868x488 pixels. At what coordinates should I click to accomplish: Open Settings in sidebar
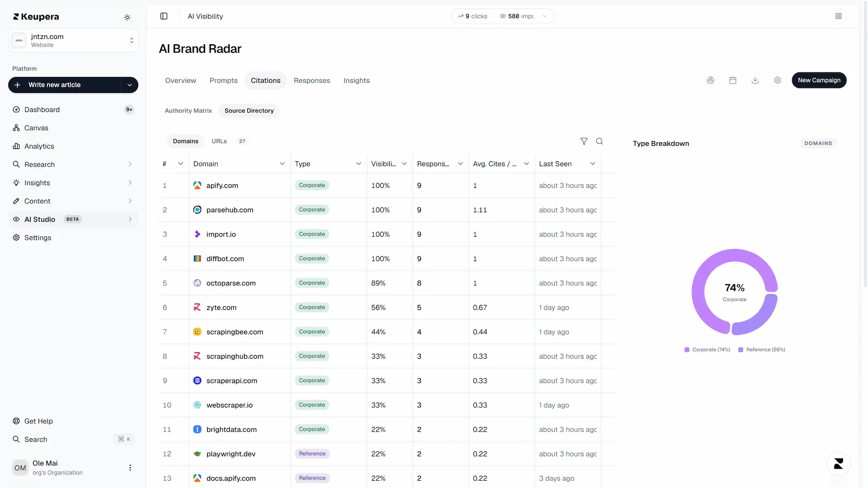coord(73,238)
